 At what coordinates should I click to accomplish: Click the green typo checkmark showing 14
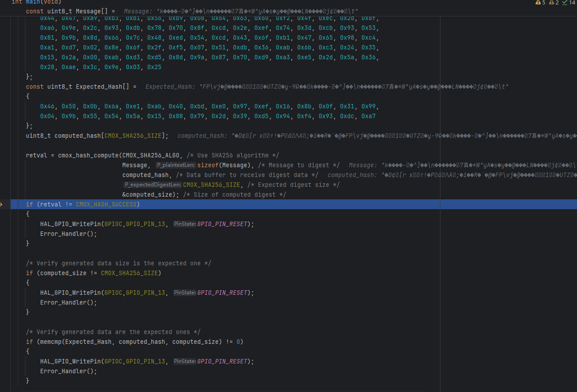point(569,3)
